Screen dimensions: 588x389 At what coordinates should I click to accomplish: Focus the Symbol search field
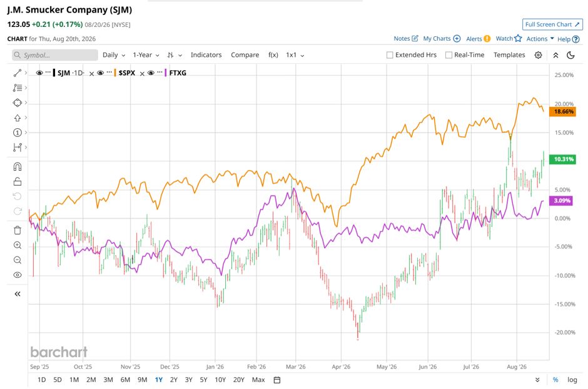(x=55, y=55)
